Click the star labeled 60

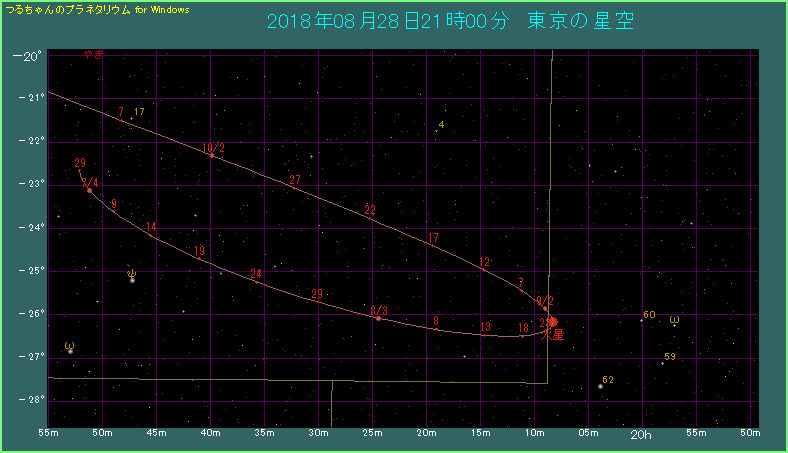[641, 320]
